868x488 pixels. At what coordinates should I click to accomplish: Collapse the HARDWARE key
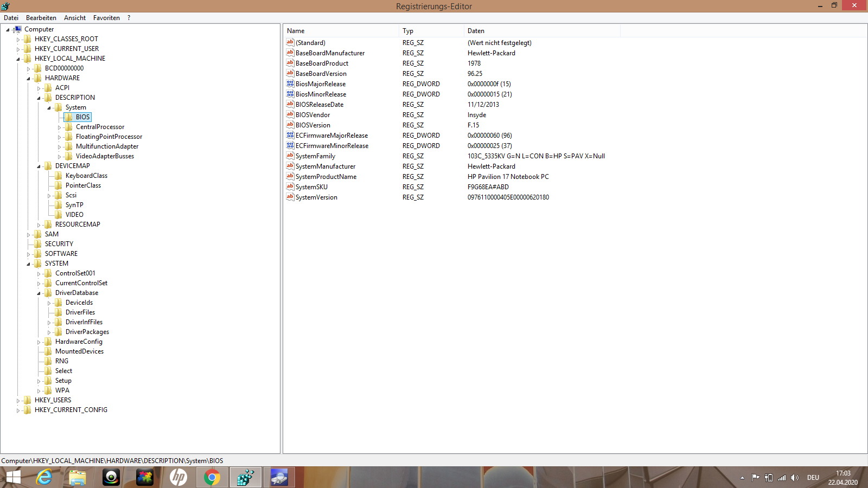(28, 79)
